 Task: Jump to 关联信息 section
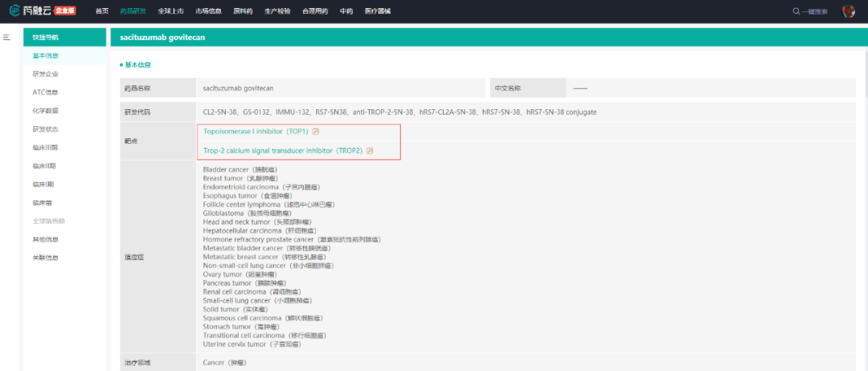coord(45,258)
